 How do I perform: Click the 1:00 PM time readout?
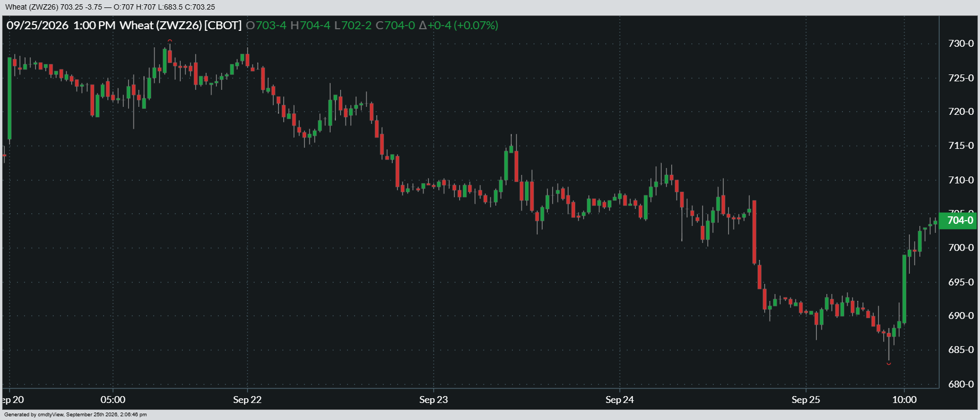94,26
